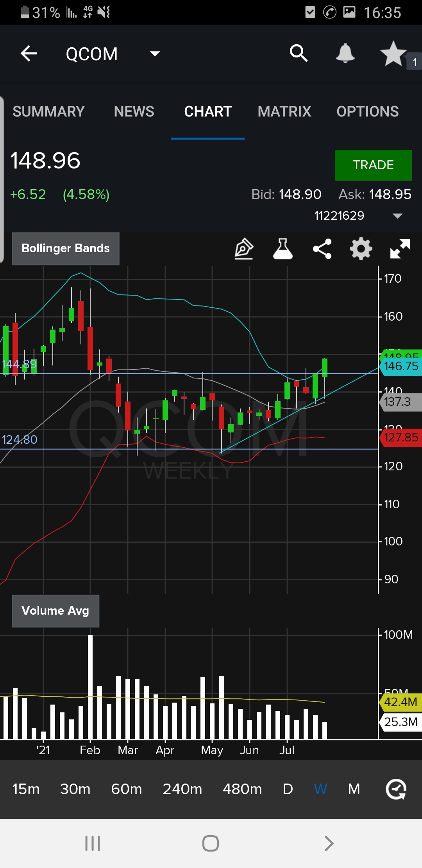Toggle the watchlist star icon
This screenshot has height=868, width=422.
[x=393, y=53]
